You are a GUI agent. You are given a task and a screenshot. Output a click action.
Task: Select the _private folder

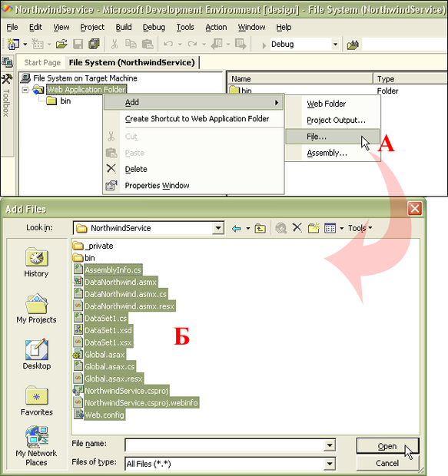(93, 246)
